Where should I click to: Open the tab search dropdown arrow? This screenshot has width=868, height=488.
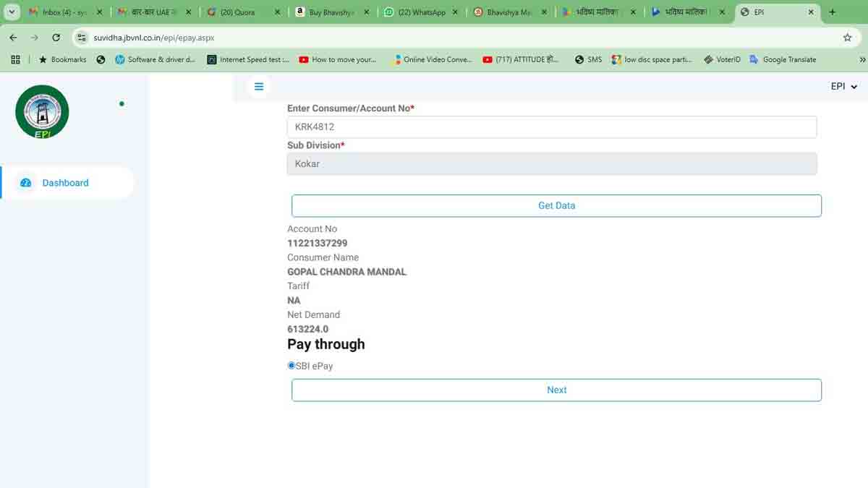[x=12, y=12]
